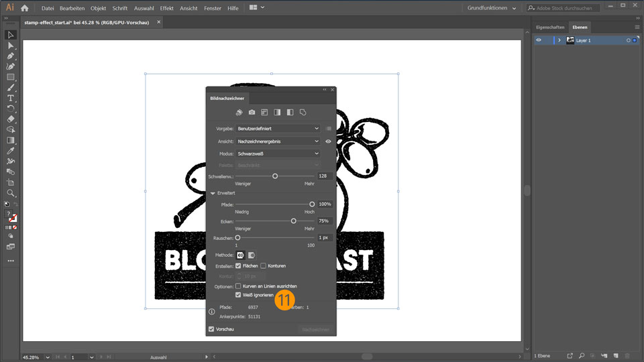Select the Gradient tool
Image resolution: width=644 pixels, height=362 pixels.
coord(11,140)
